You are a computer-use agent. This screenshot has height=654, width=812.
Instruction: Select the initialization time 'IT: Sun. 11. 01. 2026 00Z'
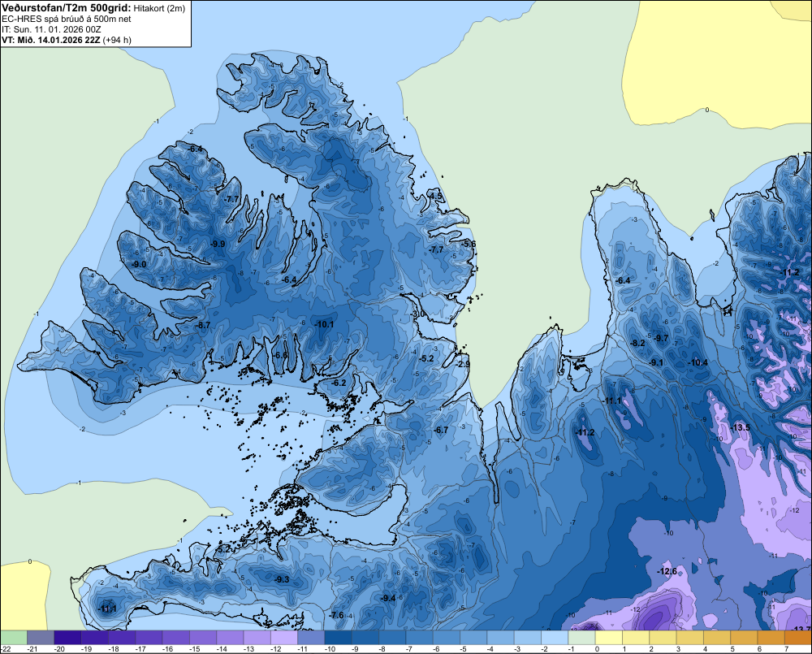coord(51,29)
